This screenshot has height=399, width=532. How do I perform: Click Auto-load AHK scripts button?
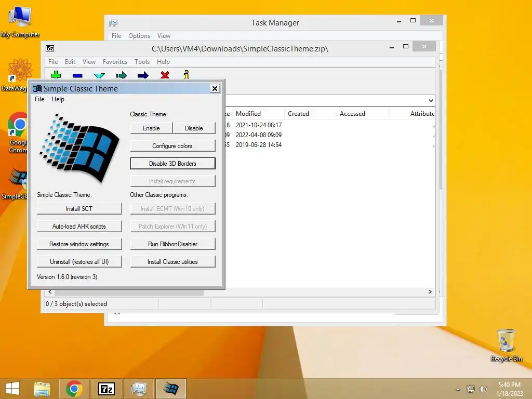(x=79, y=227)
